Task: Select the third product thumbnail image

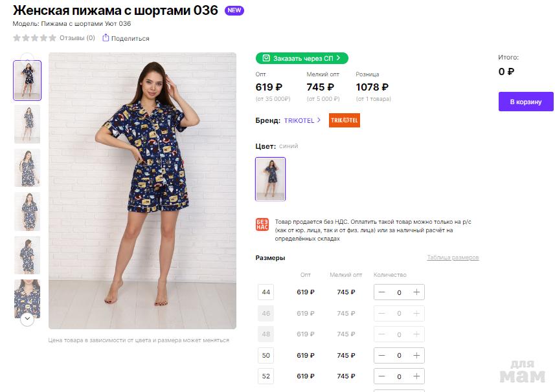Action: pos(27,168)
